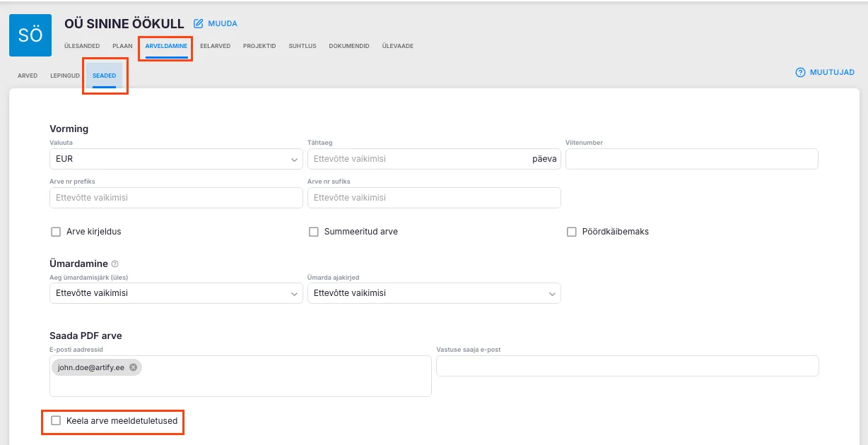The height and width of the screenshot is (445, 868).
Task: Enable the Arve kirjeldus checkbox
Action: click(56, 232)
